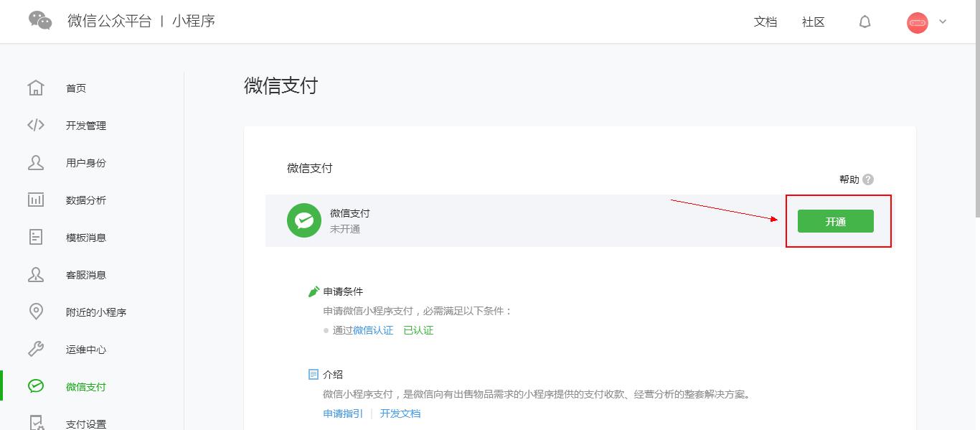
Task: Select 微信支付 in the sidebar
Action: click(x=86, y=387)
